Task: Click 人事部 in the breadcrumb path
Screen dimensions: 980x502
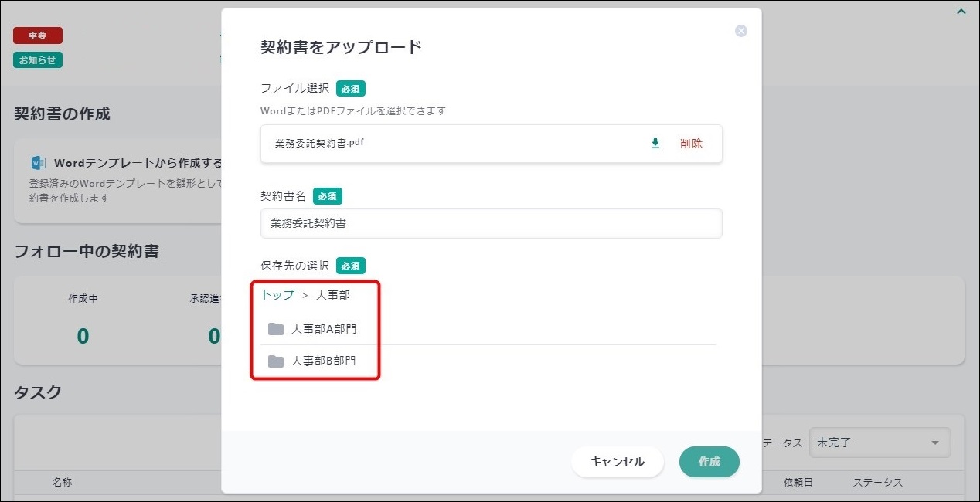Action: (x=333, y=295)
